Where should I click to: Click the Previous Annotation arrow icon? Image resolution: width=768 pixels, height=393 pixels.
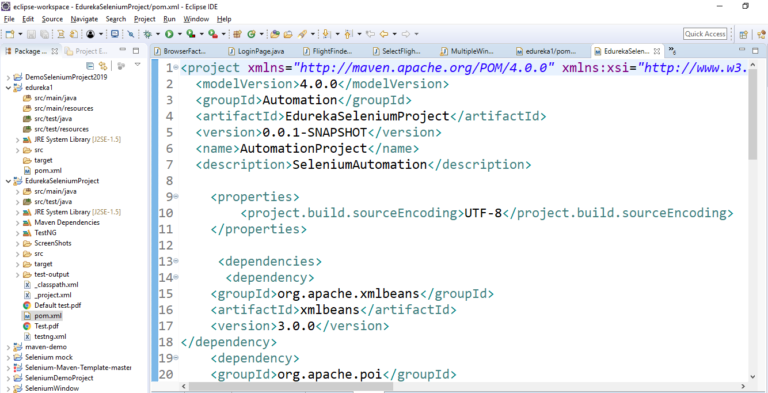click(x=348, y=34)
